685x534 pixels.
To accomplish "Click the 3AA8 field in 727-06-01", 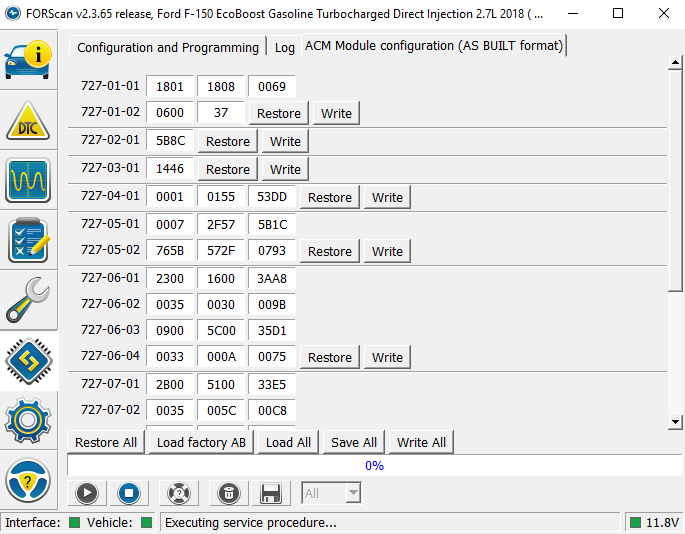I will 272,278.
